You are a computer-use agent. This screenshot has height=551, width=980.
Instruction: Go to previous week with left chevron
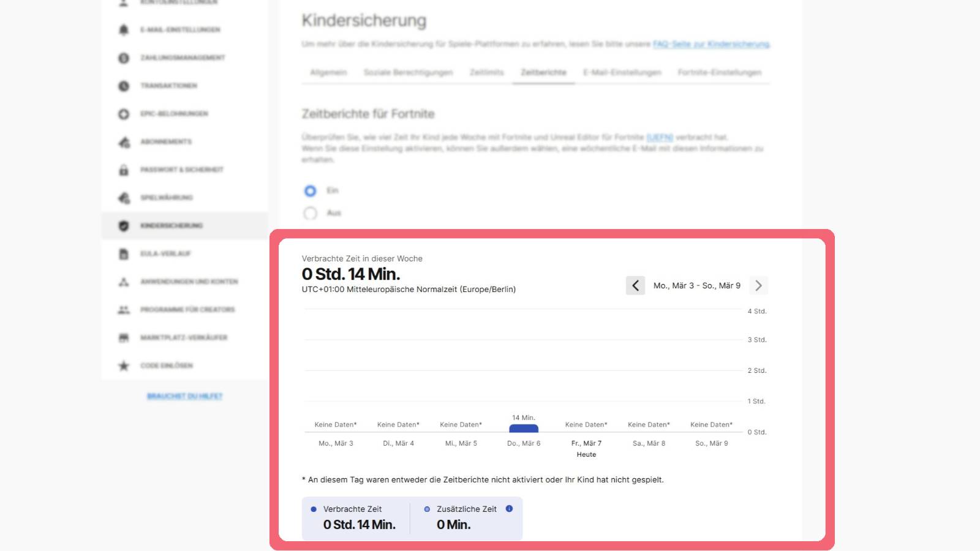click(x=635, y=285)
